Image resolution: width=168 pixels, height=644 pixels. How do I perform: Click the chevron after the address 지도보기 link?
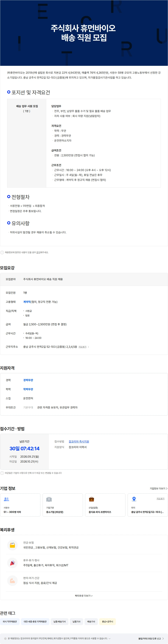click(88, 347)
